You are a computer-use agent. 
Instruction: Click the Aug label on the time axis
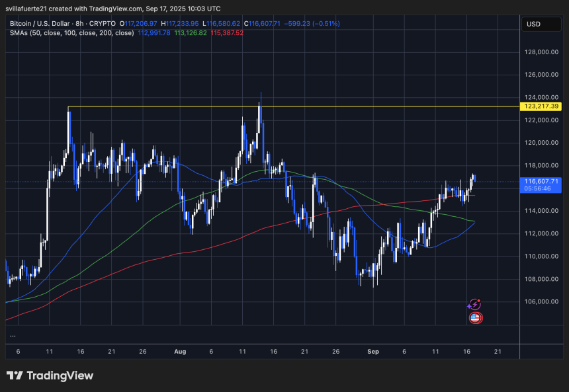[x=180, y=352]
